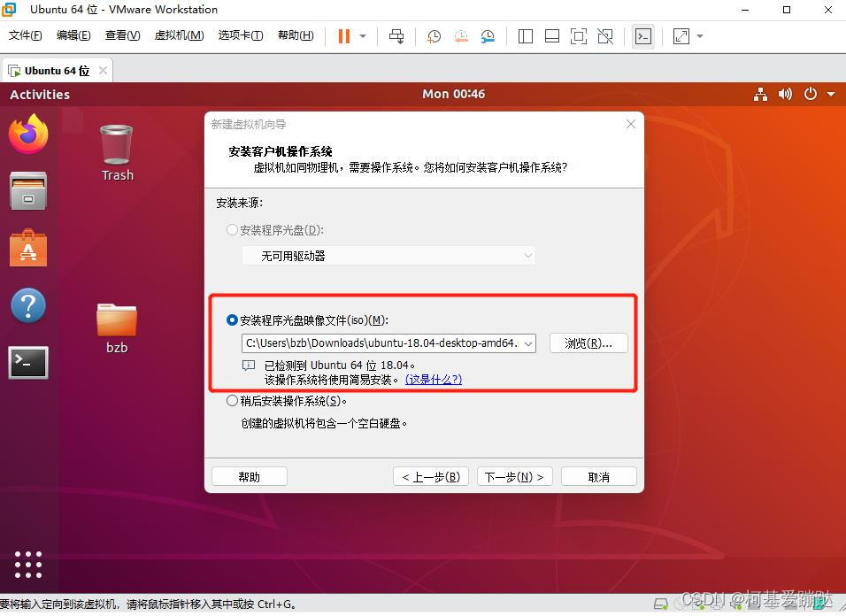Select the installer disc image file option
This screenshot has width=846, height=616.
[x=232, y=320]
